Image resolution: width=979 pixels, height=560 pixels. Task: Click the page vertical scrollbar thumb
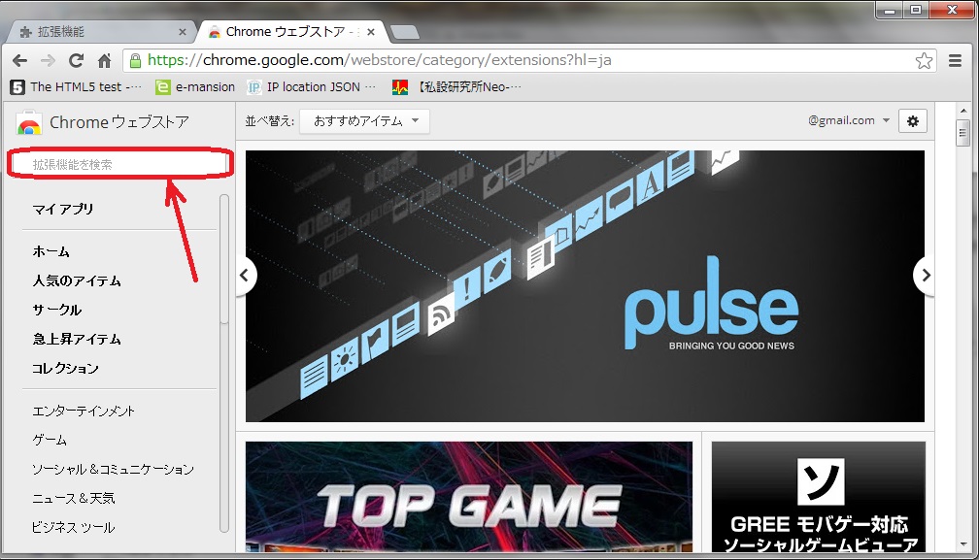coord(962,133)
